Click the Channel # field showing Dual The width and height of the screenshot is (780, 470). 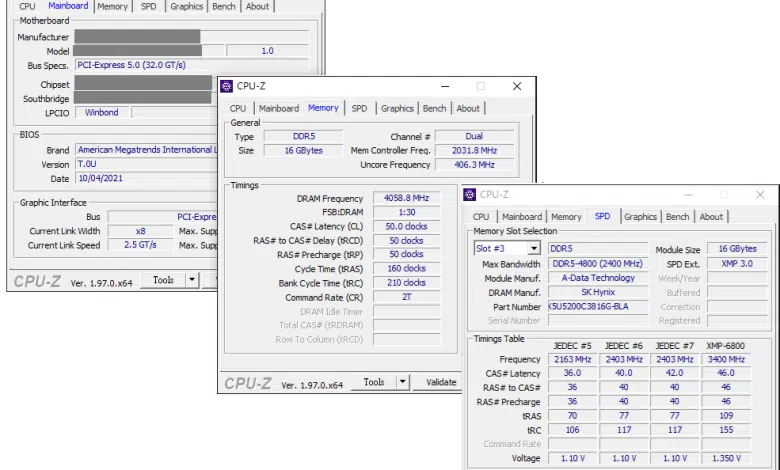pyautogui.click(x=475, y=136)
